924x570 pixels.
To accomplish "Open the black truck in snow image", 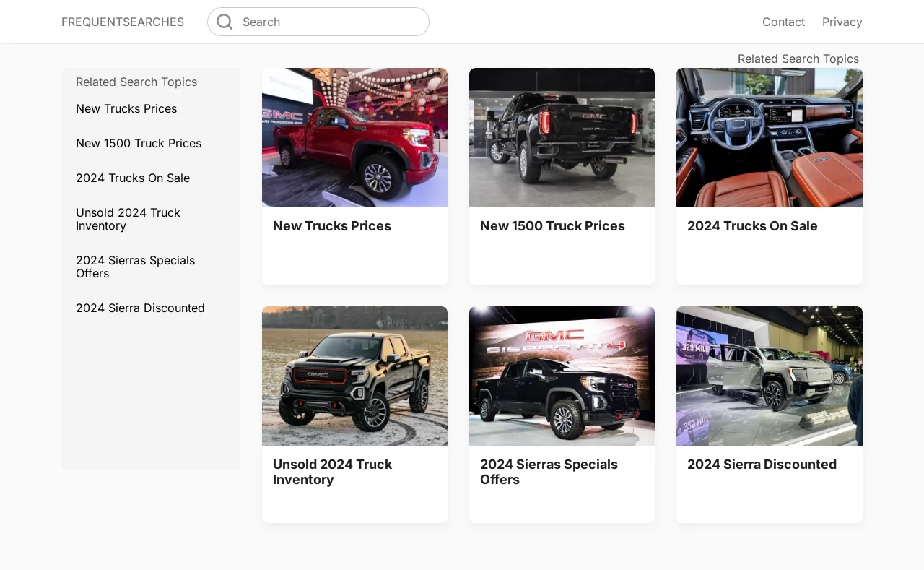I will pos(354,376).
